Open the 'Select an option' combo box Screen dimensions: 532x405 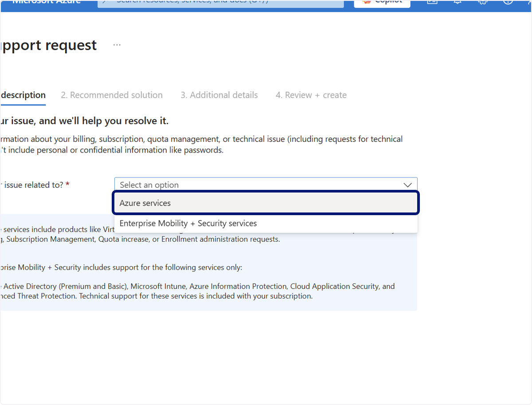(x=266, y=185)
